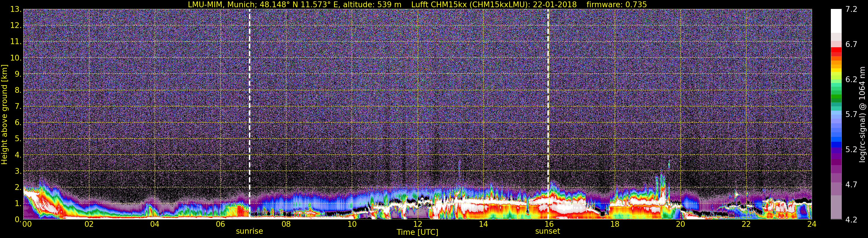Click the white top segment of the colorbar
This screenshot has width=868, height=238.
tap(836, 21)
